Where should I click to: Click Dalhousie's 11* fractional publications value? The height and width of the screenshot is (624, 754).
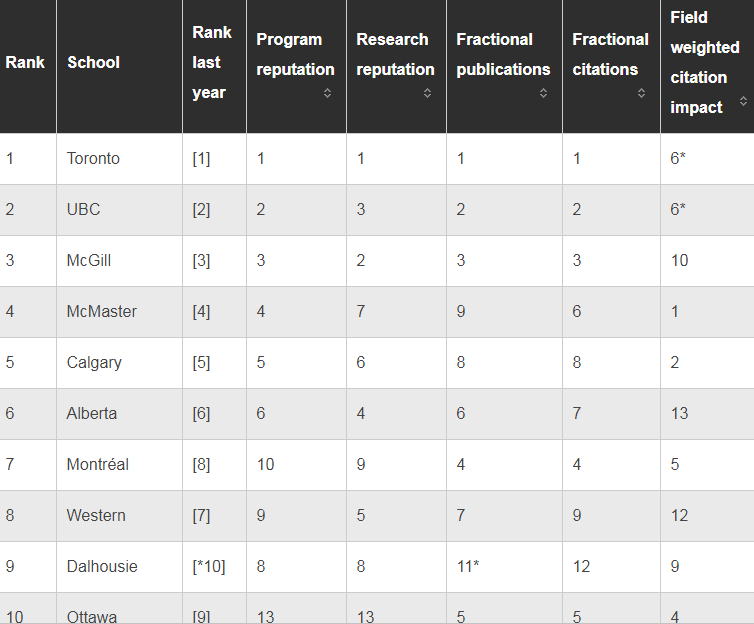(x=468, y=566)
